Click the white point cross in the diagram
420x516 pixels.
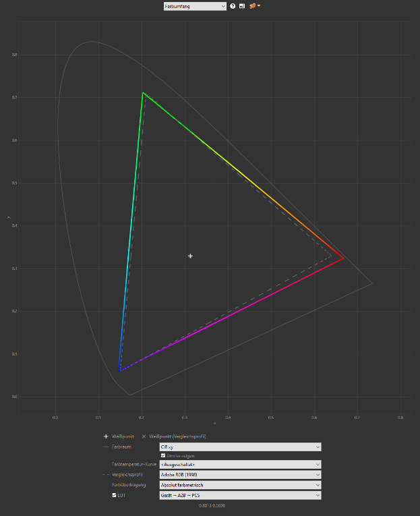[x=191, y=256]
